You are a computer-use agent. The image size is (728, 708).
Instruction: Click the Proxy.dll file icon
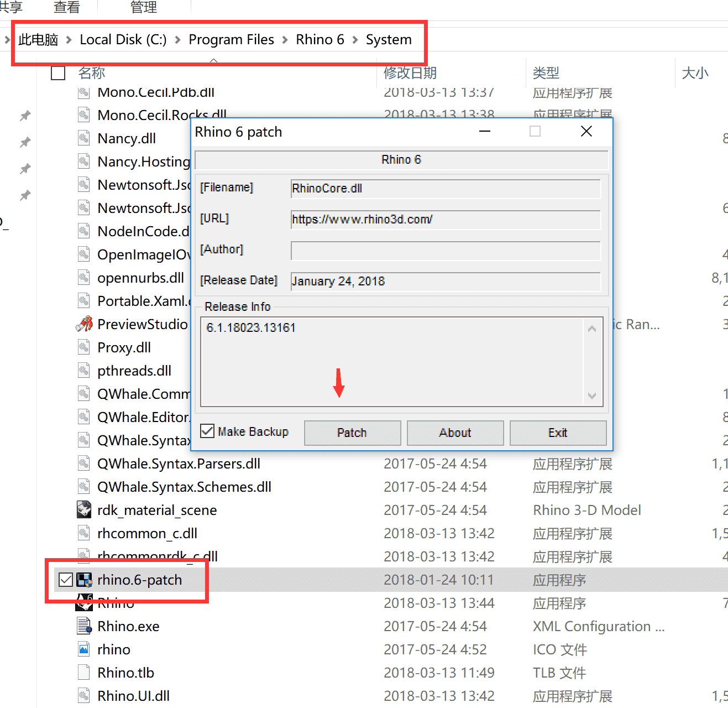click(x=84, y=347)
